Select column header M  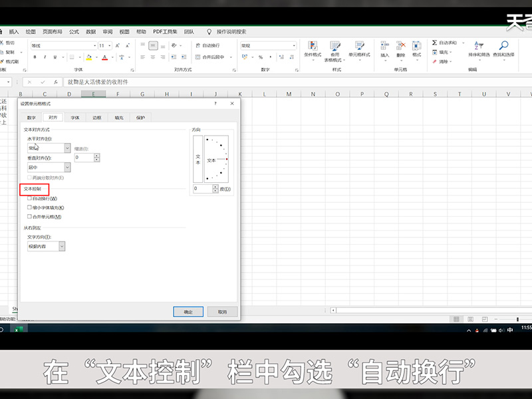tap(289, 94)
